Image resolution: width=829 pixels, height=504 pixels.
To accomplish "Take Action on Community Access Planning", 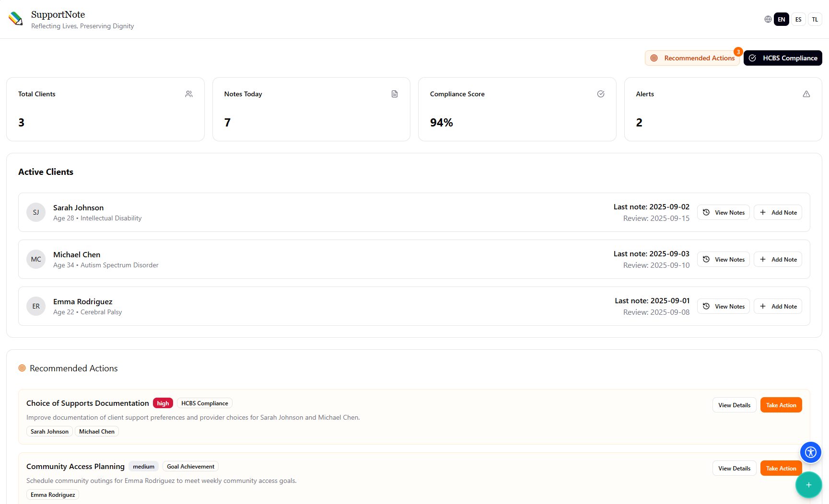I will point(781,468).
